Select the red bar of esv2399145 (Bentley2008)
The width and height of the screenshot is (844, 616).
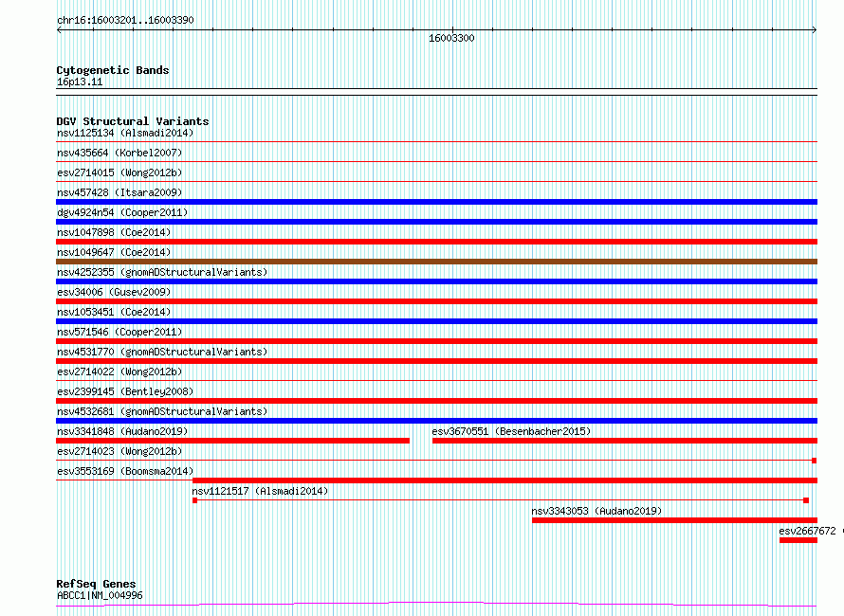pyautogui.click(x=436, y=401)
